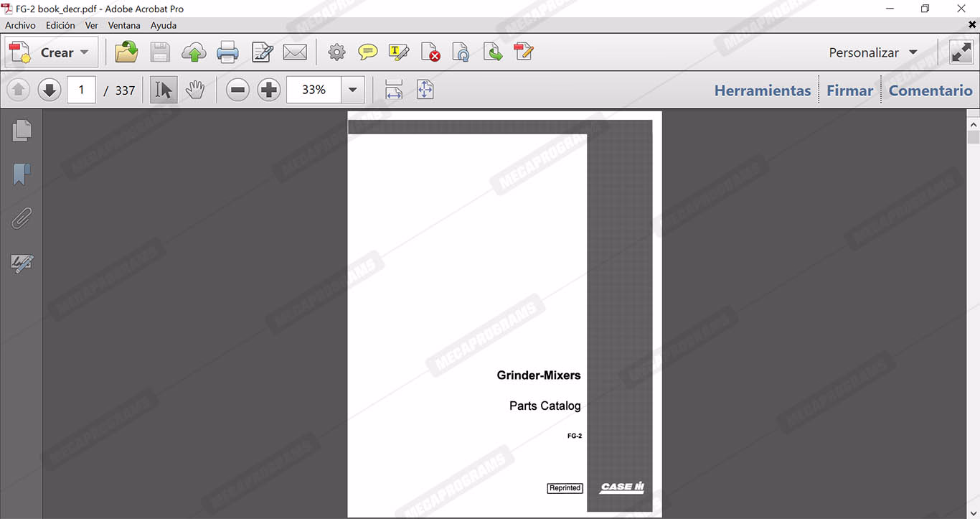
Task: Click the page number input field
Action: click(81, 90)
